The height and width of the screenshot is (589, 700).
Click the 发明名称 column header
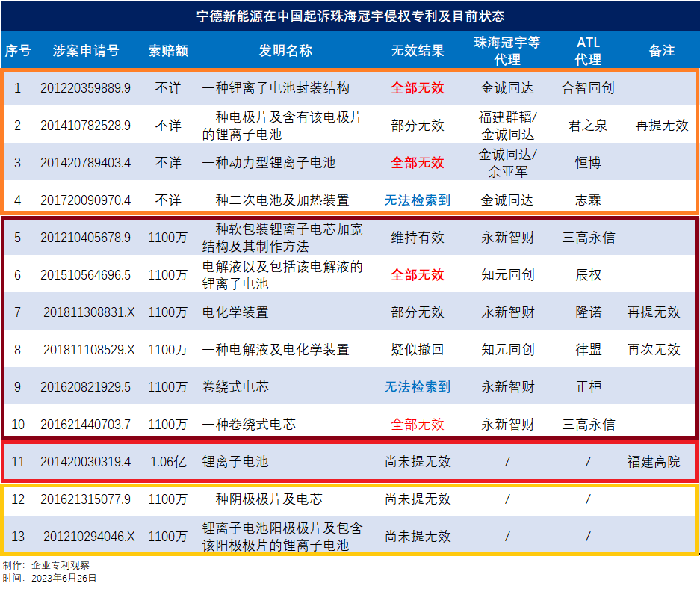pyautogui.click(x=285, y=51)
